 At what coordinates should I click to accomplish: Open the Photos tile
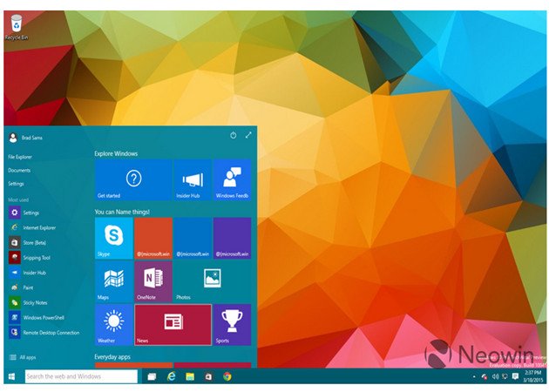pos(212,281)
